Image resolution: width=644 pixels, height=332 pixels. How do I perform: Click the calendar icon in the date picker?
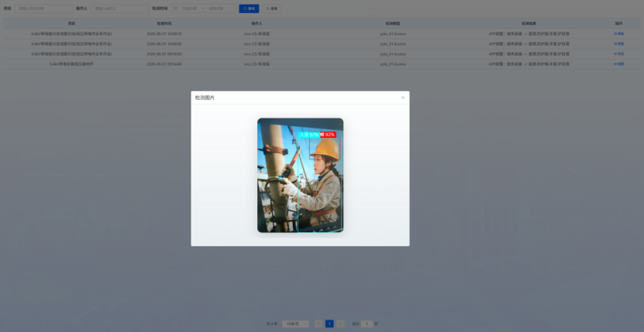176,9
